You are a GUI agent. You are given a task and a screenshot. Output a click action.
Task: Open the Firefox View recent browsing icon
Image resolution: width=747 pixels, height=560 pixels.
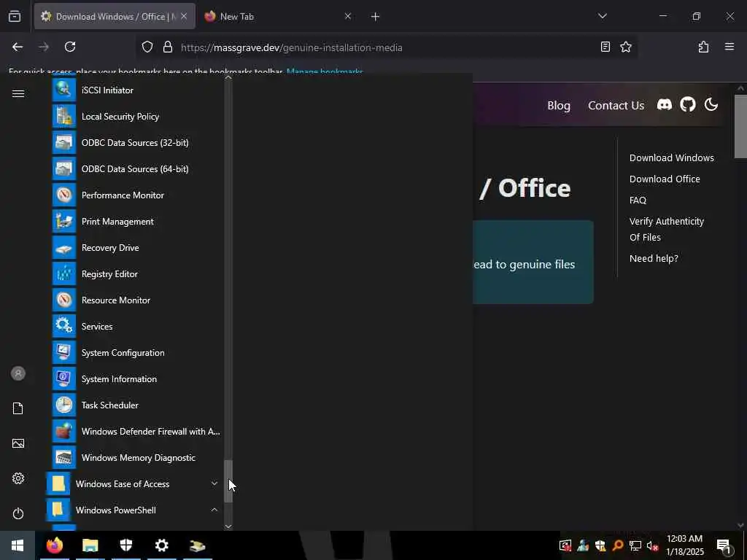tap(15, 16)
